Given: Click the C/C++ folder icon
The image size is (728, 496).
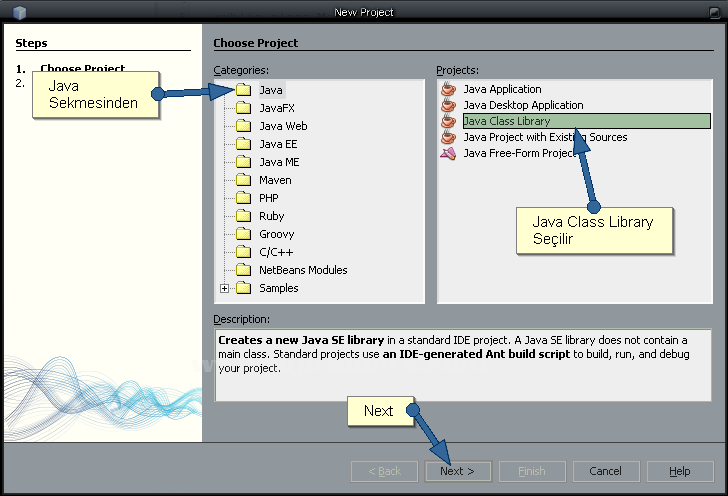Looking at the screenshot, I should pyautogui.click(x=243, y=252).
